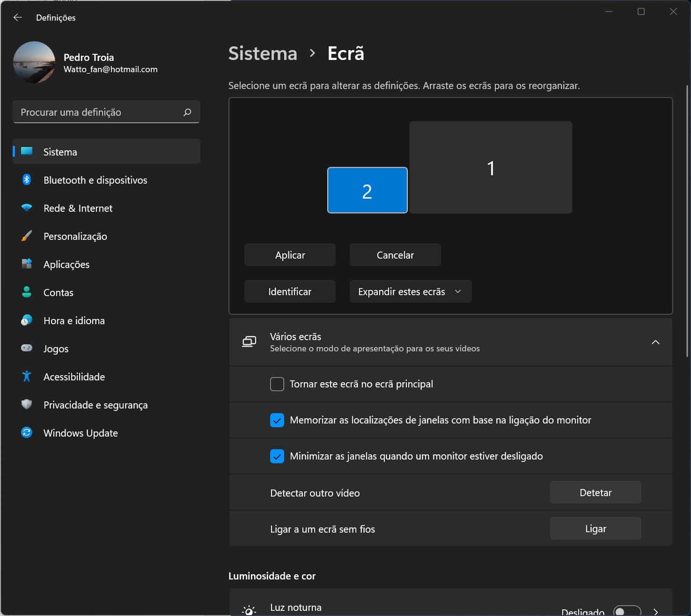Open Contas settings icon
Image resolution: width=691 pixels, height=616 pixels.
click(27, 292)
